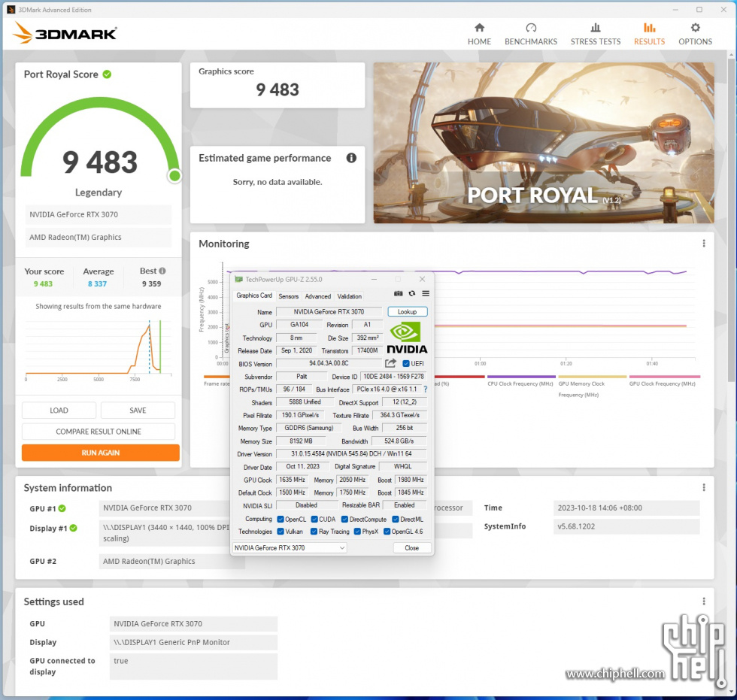Screen dimensions: 737x700
Task: Click the purple CPU Clock Frequency legend bar
Action: (521, 376)
